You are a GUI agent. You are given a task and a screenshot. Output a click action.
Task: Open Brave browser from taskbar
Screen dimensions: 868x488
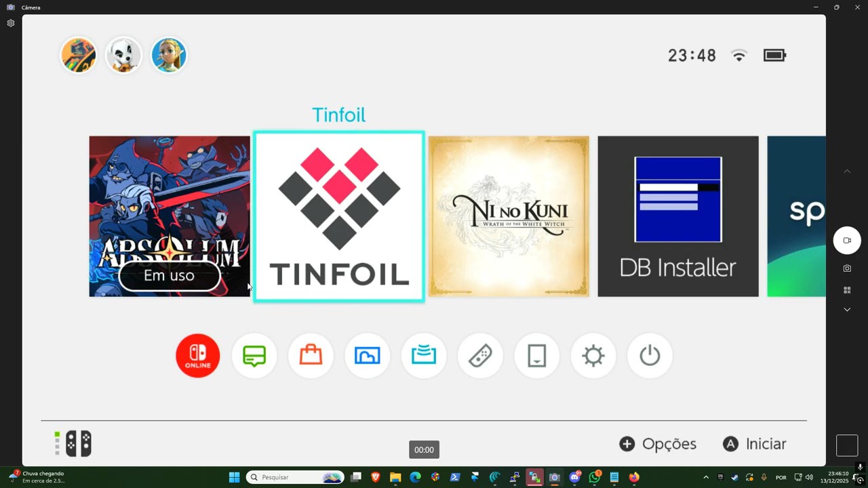376,477
